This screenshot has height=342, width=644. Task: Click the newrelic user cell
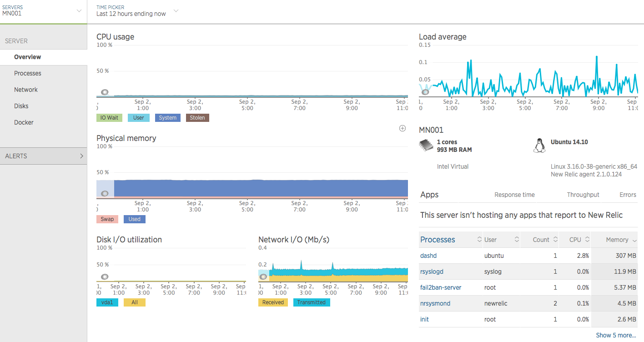(x=496, y=303)
